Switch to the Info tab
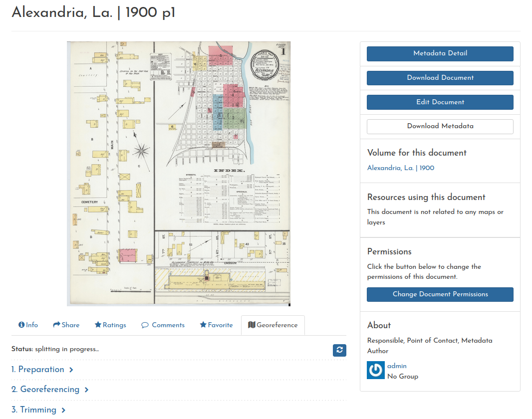532x419 pixels. (x=28, y=325)
